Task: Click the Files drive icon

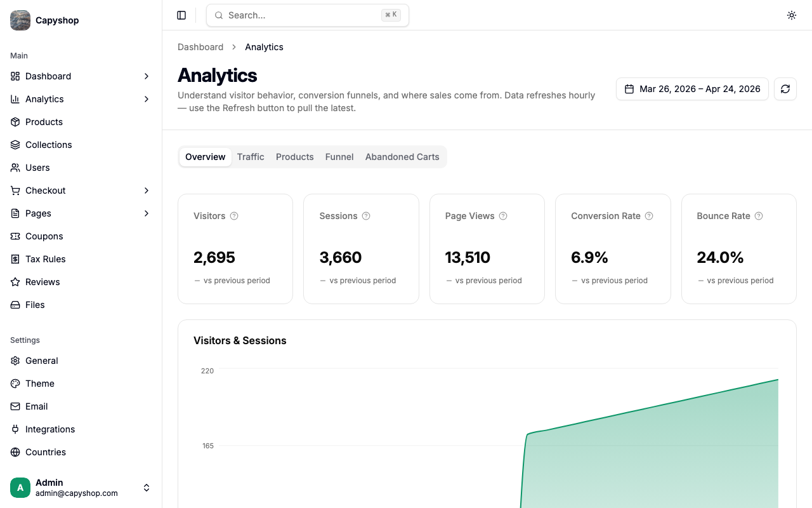Action: (15, 305)
